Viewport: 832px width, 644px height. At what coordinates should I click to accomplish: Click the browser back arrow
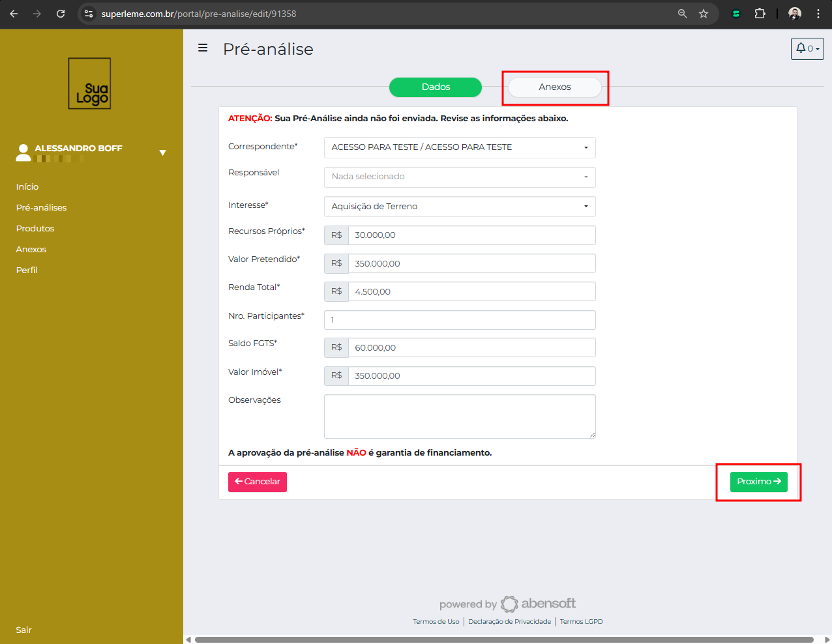14,14
